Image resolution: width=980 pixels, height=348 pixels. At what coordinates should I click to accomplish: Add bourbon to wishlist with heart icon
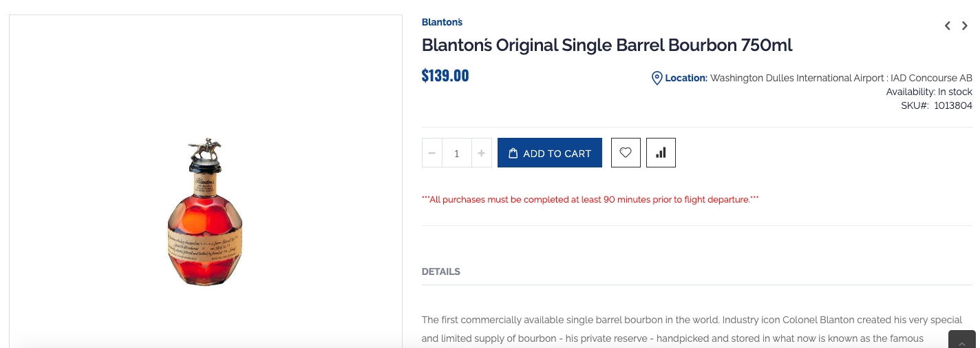[626, 153]
